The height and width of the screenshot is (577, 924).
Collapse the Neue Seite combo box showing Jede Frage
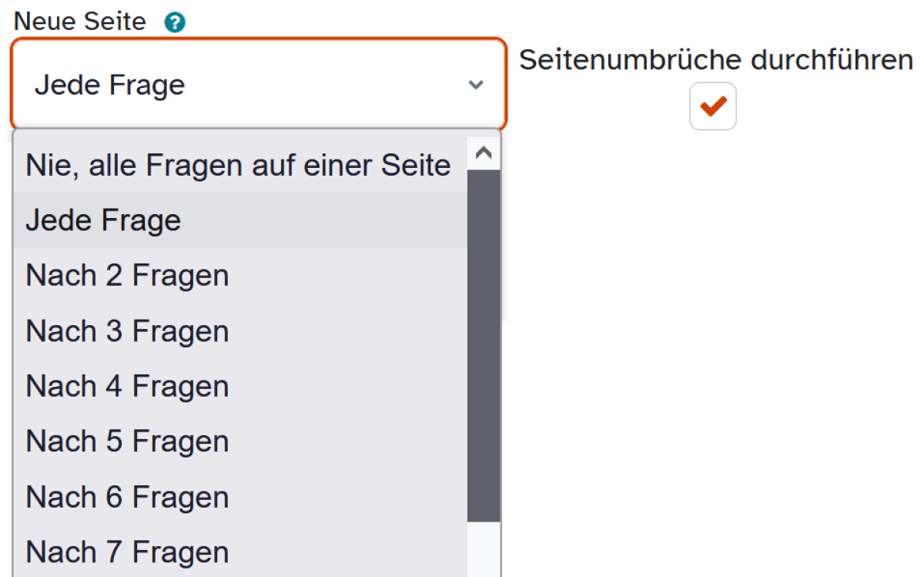point(259,84)
